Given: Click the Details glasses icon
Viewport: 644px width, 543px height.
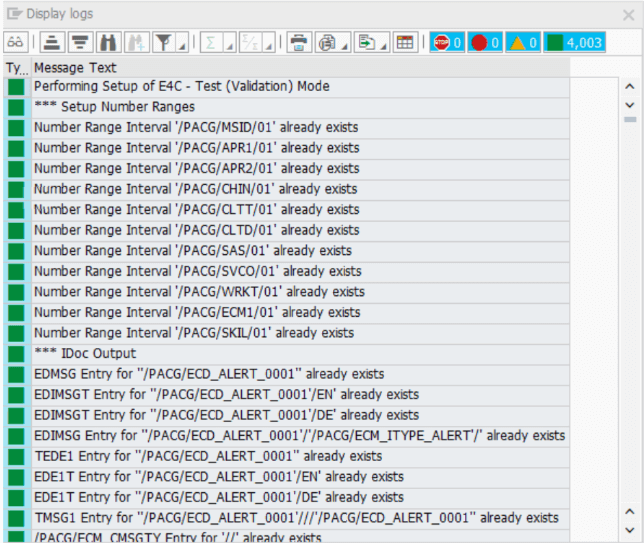Looking at the screenshot, I should (16, 42).
